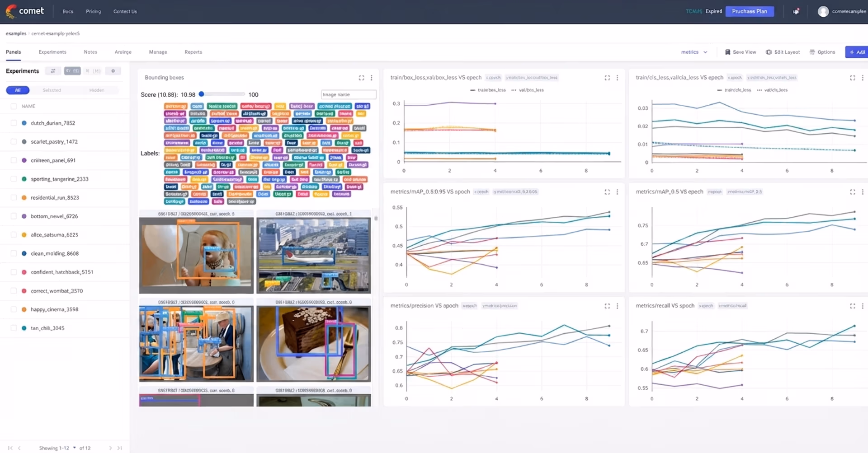The image size is (868, 453).
Task: Check the crimeen_panel_691 experiment
Action: click(14, 160)
